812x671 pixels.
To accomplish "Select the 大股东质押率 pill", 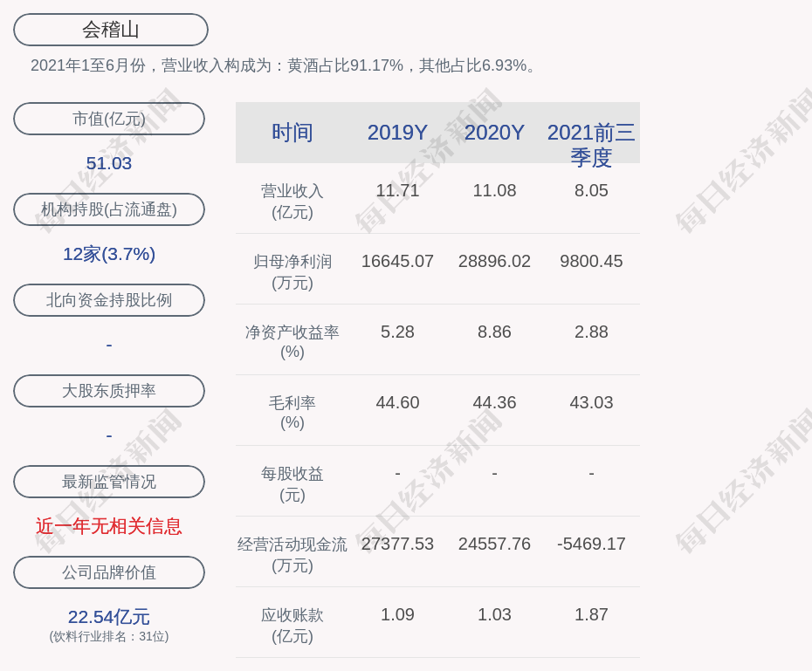I will click(x=109, y=391).
